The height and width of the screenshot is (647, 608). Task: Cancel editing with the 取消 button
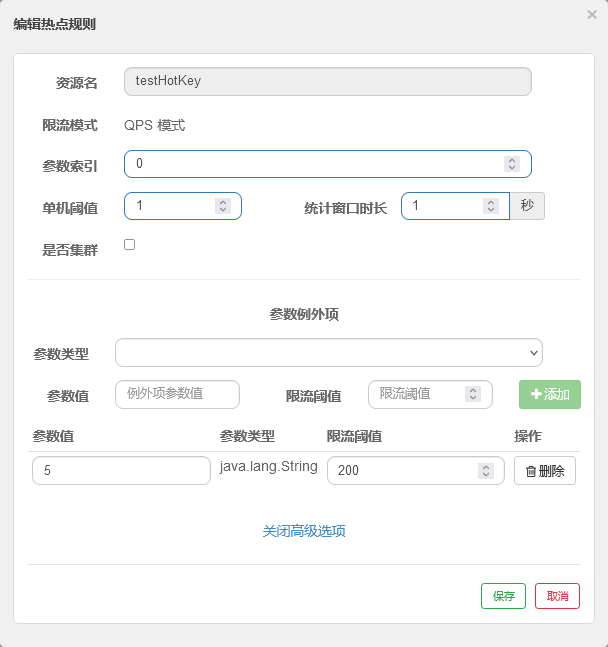coord(557,596)
